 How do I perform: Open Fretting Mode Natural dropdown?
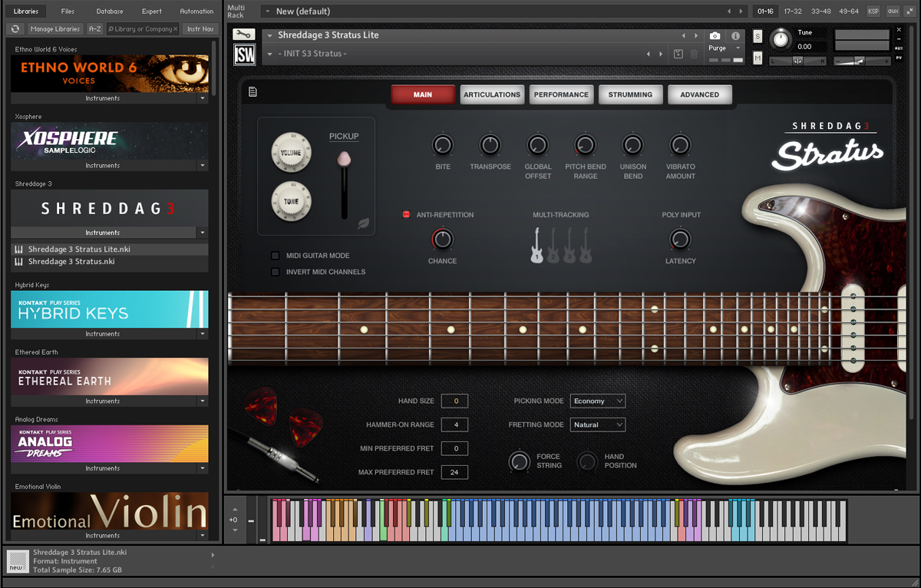click(598, 424)
